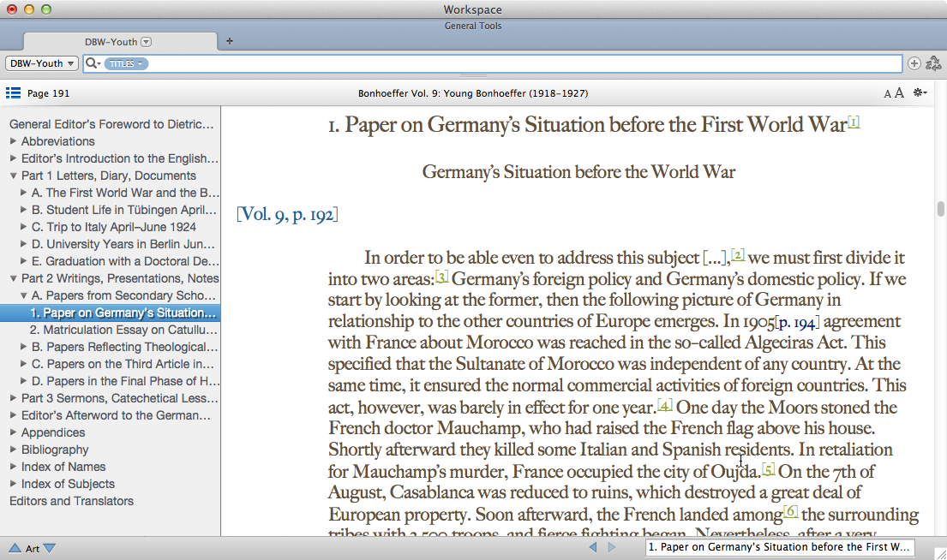
Task: Open footnote 1 after the paper title
Action: [854, 122]
